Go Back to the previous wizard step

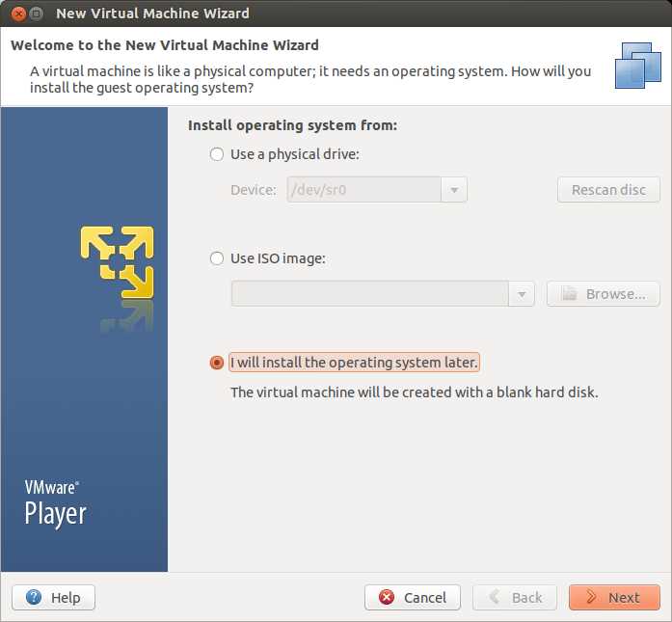(515, 597)
